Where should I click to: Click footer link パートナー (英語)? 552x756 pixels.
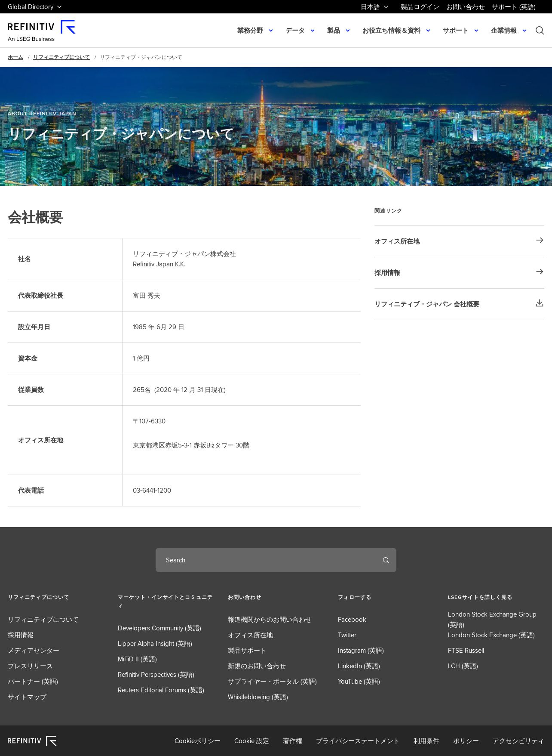[x=33, y=682]
